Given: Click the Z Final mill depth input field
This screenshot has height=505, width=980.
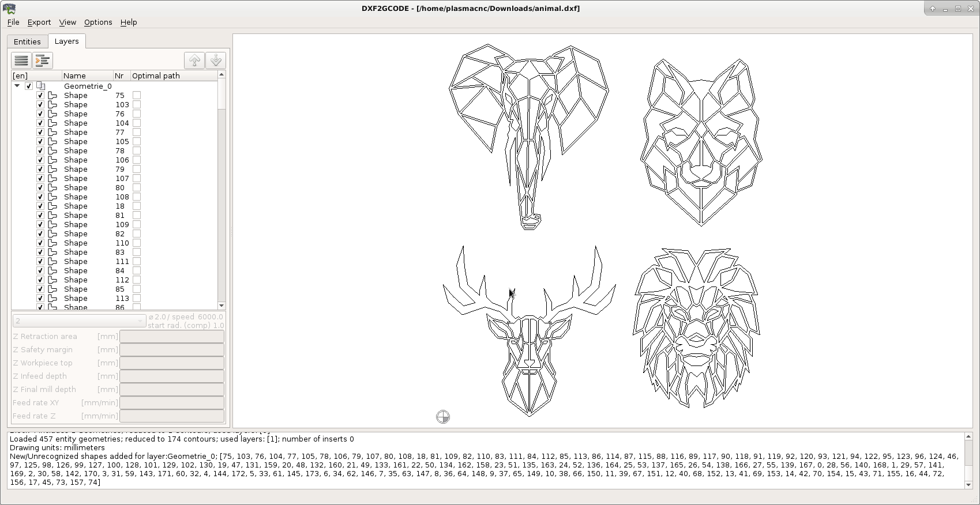Looking at the screenshot, I should pos(172,389).
